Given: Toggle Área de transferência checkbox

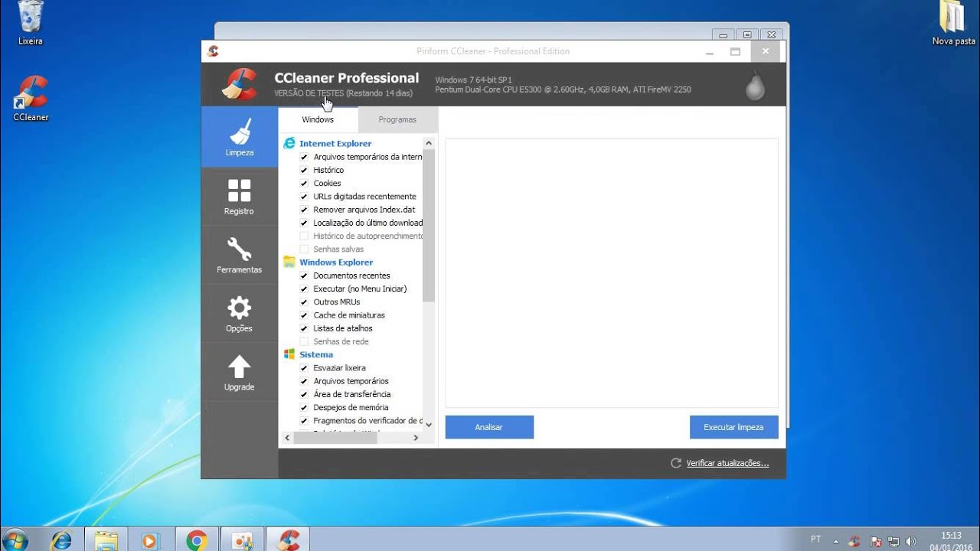Looking at the screenshot, I should point(304,394).
